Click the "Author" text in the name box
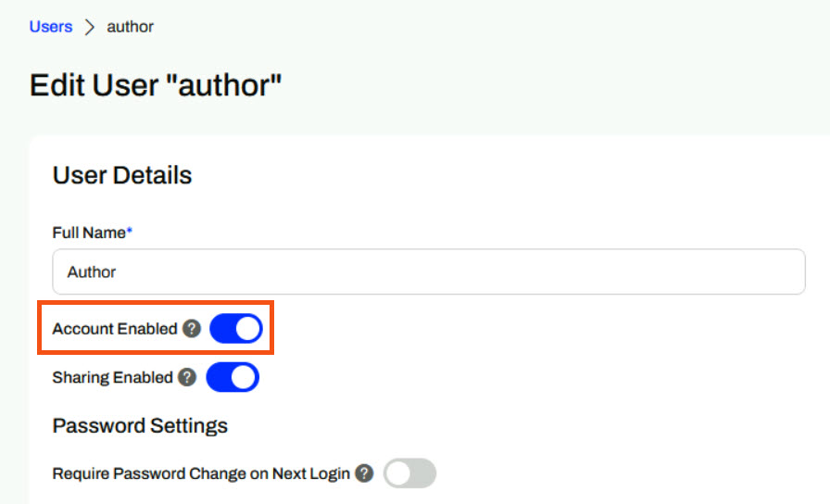The height and width of the screenshot is (504, 830). [92, 271]
